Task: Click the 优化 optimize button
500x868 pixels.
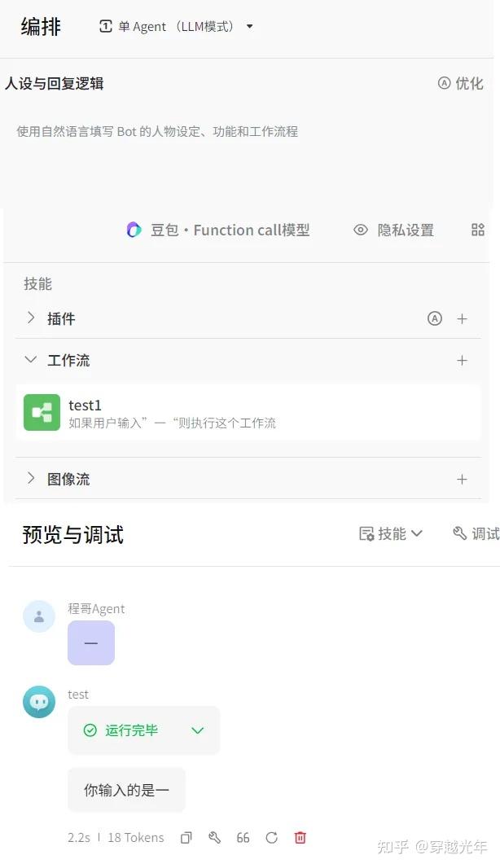Action: coord(460,83)
